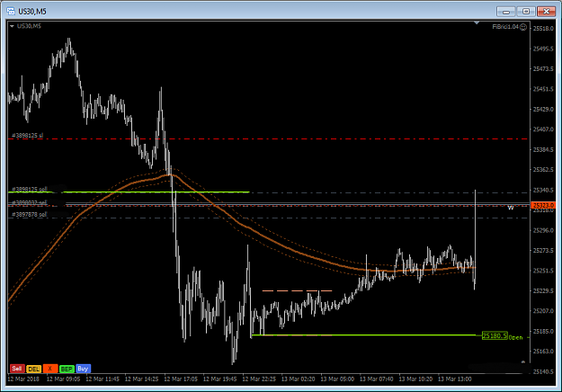Click the 25429.0 price scale label
The height and width of the screenshot is (392, 562).
tap(543, 109)
